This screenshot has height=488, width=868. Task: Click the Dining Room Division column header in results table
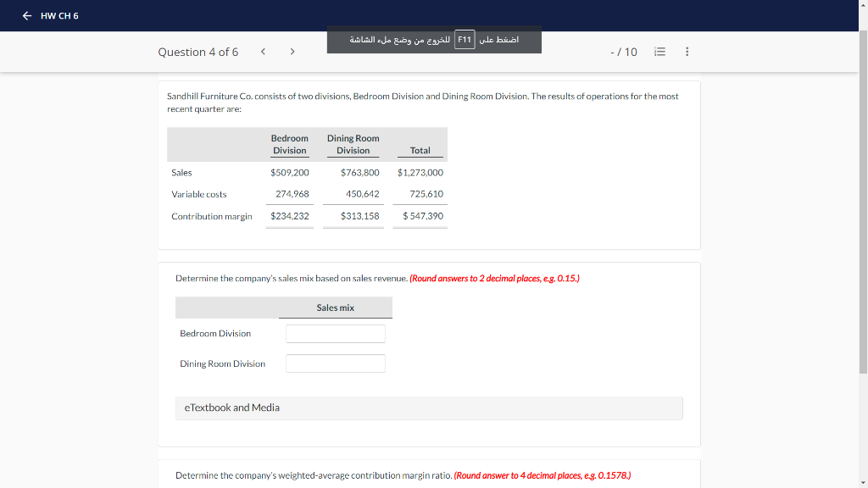[x=353, y=144]
